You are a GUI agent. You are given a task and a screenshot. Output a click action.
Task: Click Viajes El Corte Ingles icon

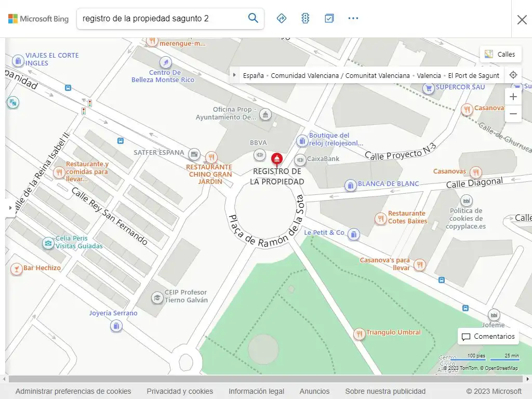[x=18, y=61]
